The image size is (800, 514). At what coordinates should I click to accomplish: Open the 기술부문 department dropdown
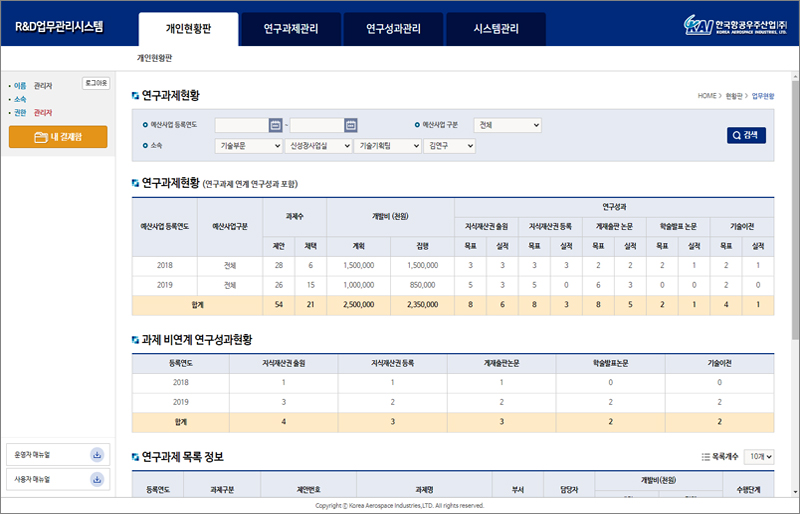coord(249,146)
